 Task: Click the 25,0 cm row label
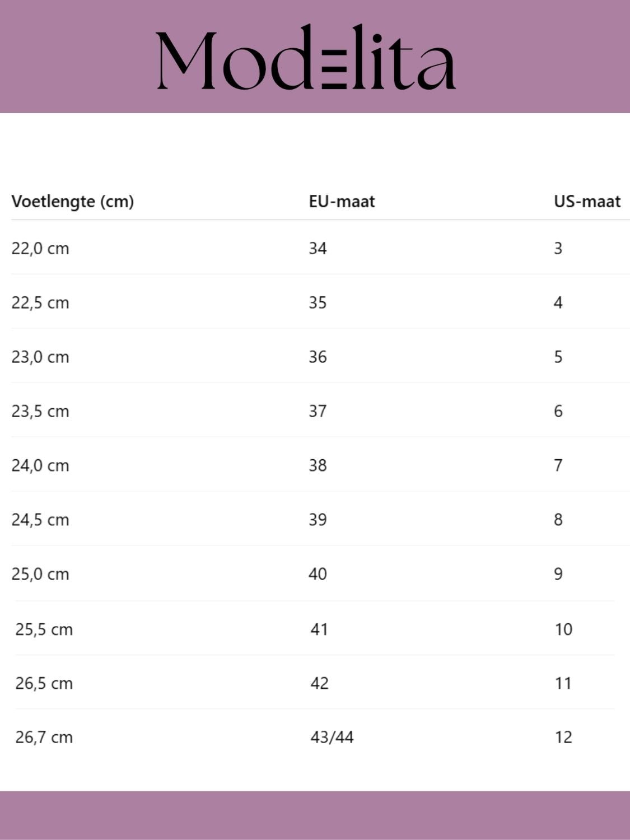(40, 574)
